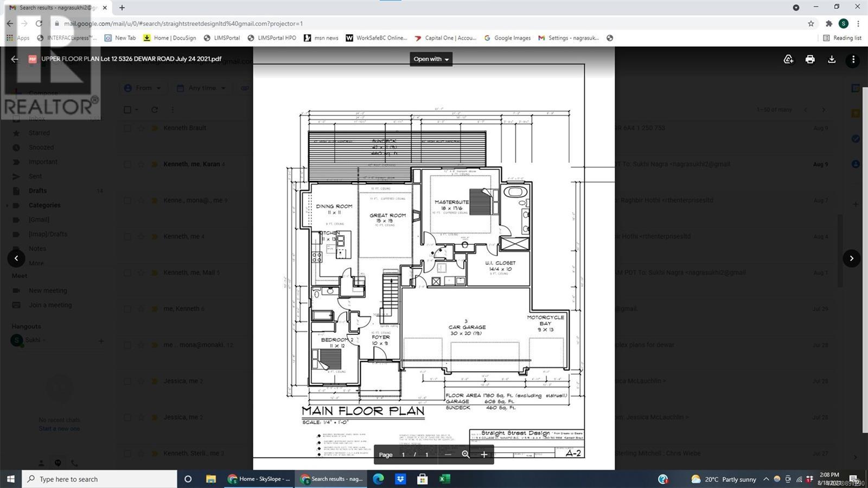Open File Explorer from taskbar
Viewport: 868px width, 488px height.
[210, 479]
